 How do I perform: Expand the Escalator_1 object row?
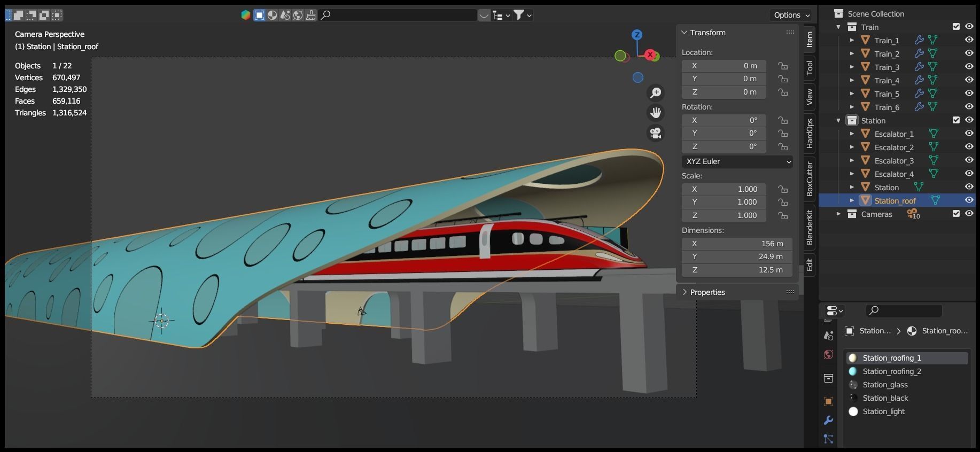[852, 134]
